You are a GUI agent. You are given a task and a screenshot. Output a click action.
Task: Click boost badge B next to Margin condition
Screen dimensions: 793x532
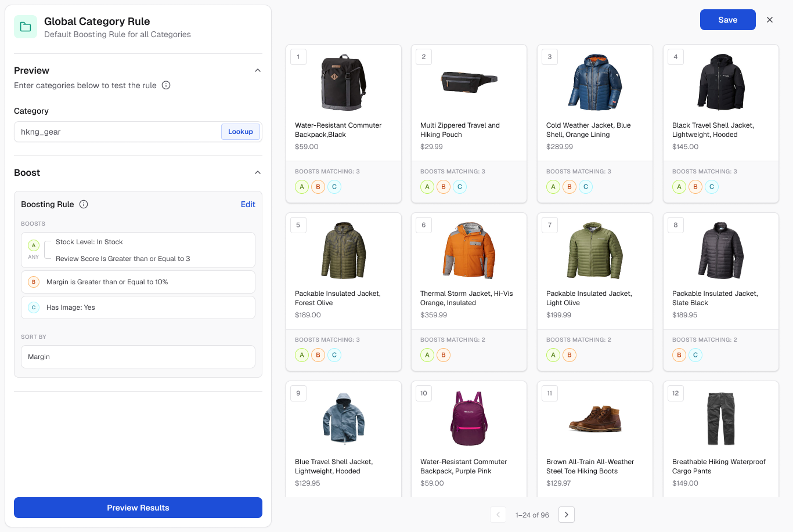point(34,282)
